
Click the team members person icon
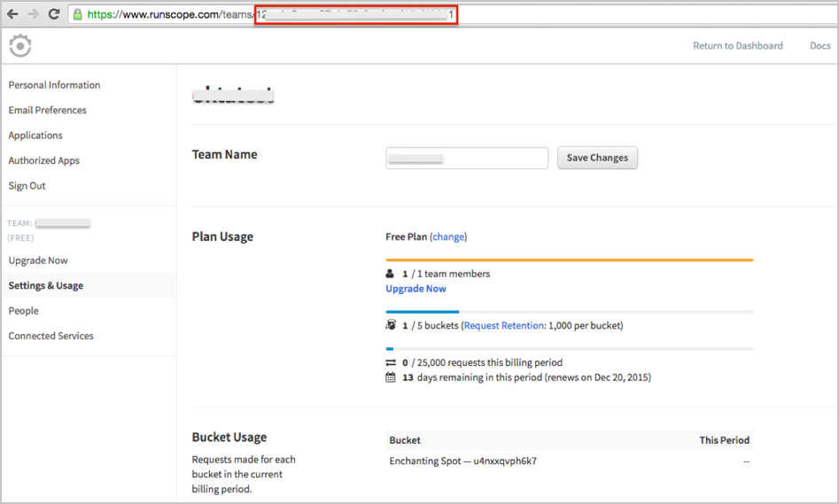(391, 275)
